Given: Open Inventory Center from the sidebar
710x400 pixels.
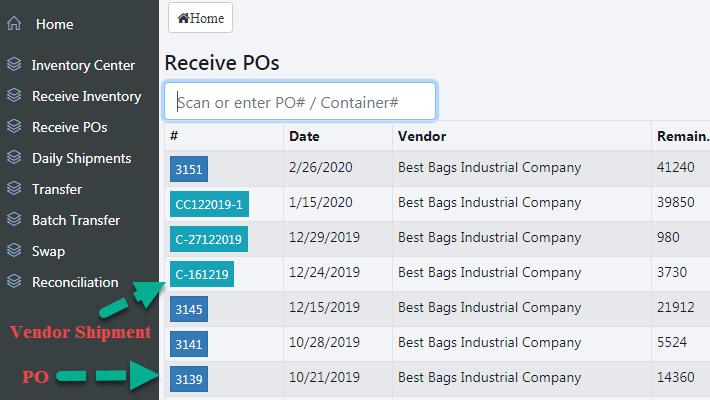Looking at the screenshot, I should click(x=83, y=65).
